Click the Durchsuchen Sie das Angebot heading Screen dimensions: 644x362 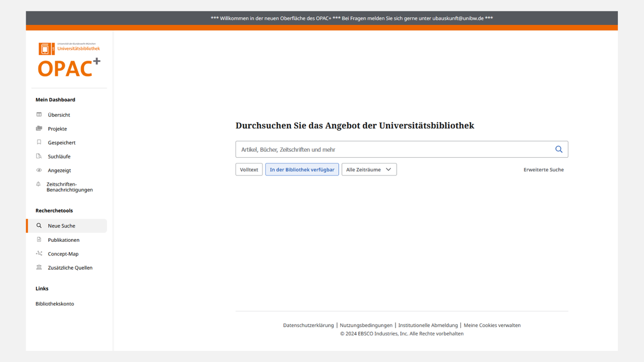(x=355, y=125)
